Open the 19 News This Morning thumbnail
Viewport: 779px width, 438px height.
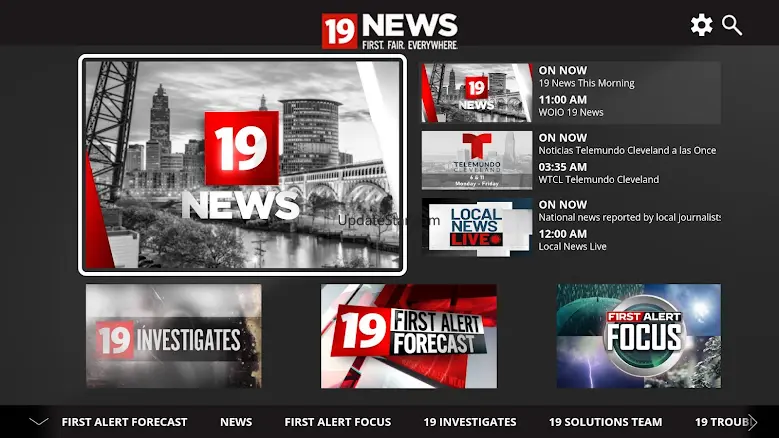click(x=476, y=92)
